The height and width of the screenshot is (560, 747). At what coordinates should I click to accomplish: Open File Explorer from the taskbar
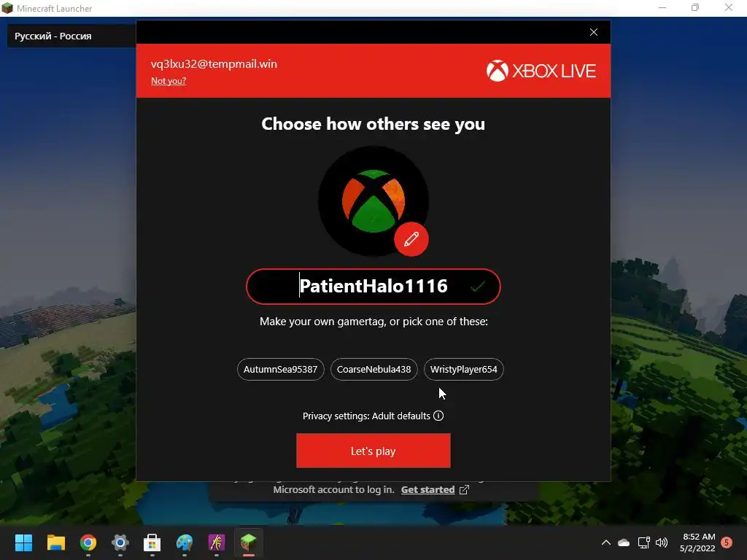(55, 542)
